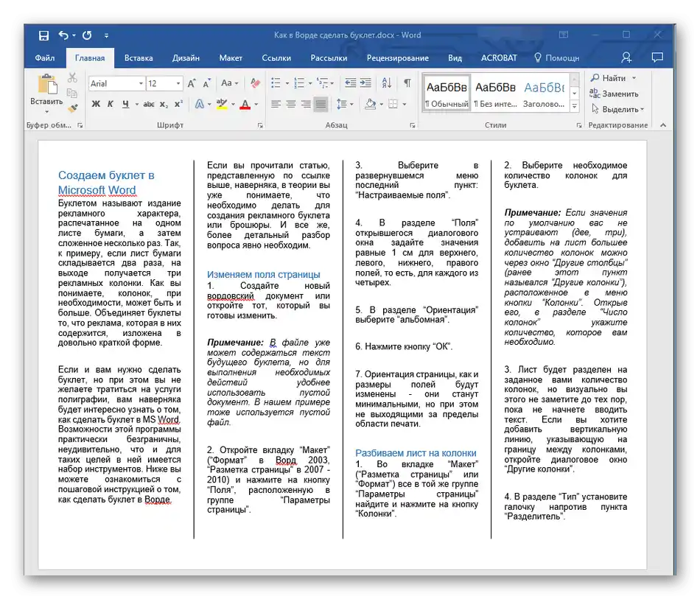The image size is (700, 599).
Task: Open the Макет ribbon tab
Action: pyautogui.click(x=231, y=57)
